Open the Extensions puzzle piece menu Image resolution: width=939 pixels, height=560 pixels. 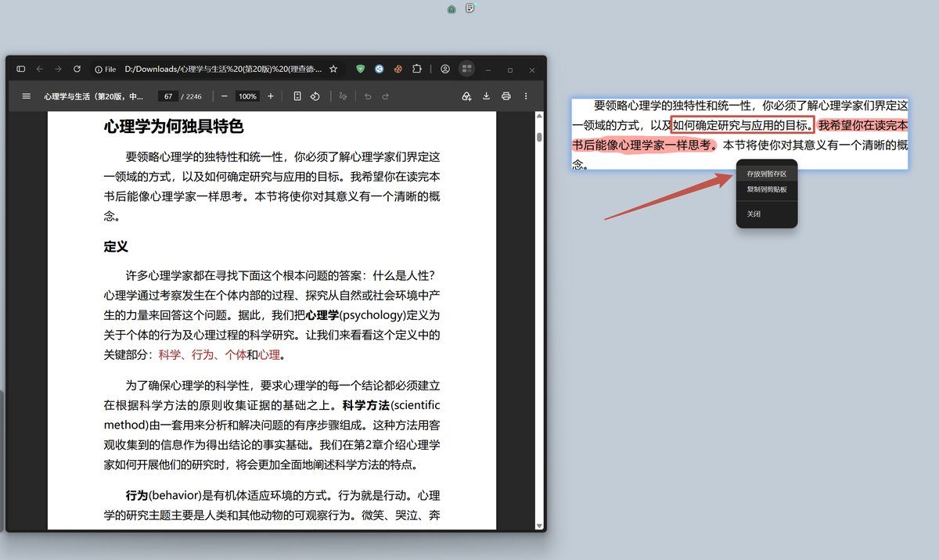click(417, 69)
